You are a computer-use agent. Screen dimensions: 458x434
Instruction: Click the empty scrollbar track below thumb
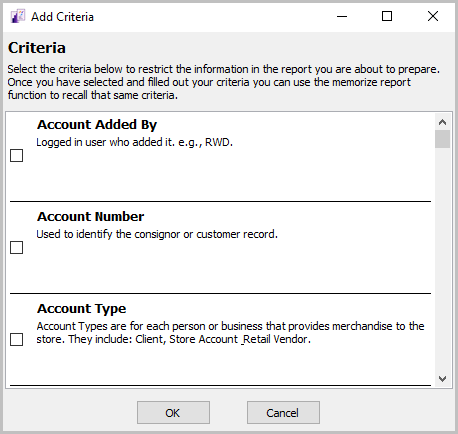click(442, 259)
